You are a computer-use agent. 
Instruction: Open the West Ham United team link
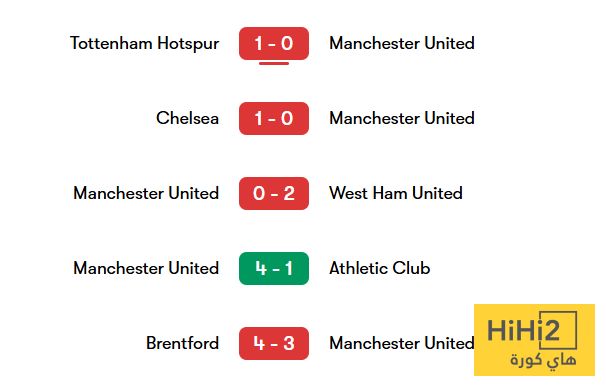(x=396, y=193)
